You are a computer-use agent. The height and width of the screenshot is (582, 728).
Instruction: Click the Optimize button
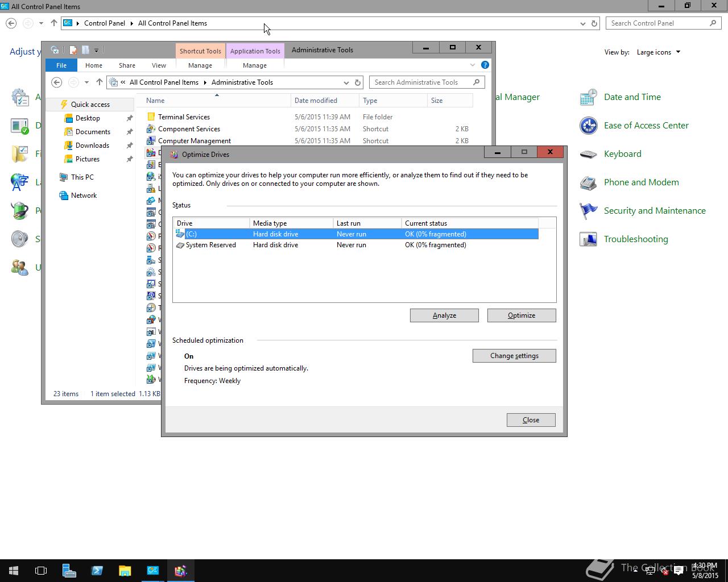coord(522,315)
